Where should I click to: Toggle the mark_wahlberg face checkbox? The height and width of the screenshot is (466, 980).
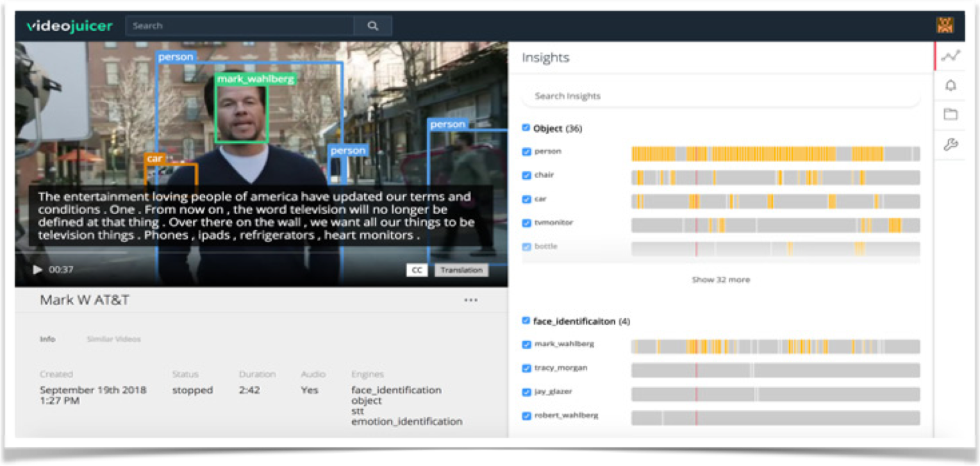pos(526,345)
